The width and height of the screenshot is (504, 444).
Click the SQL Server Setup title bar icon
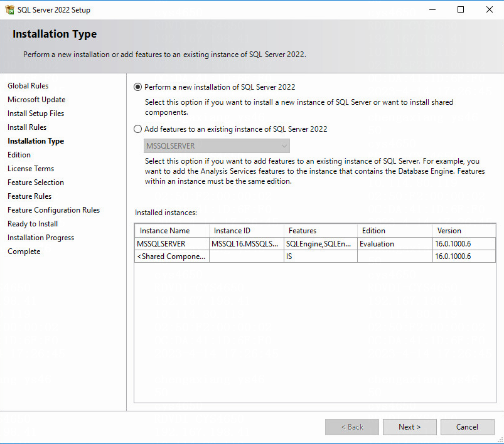tap(9, 9)
